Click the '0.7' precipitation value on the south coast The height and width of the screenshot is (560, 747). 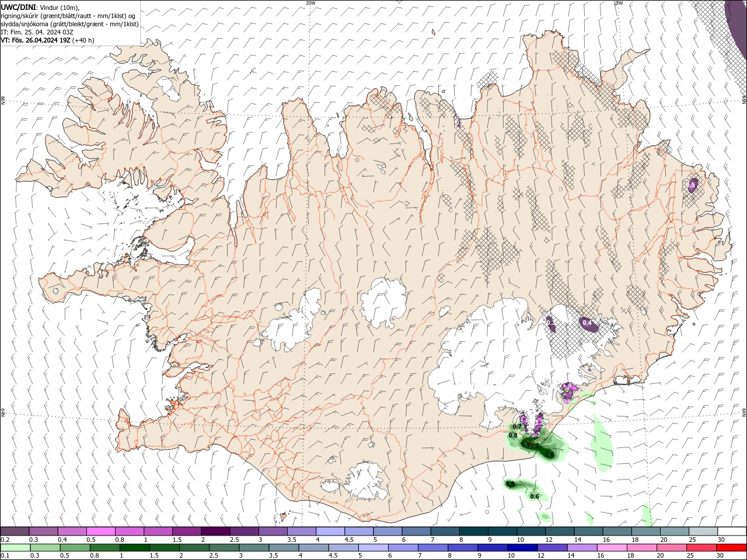516,426
